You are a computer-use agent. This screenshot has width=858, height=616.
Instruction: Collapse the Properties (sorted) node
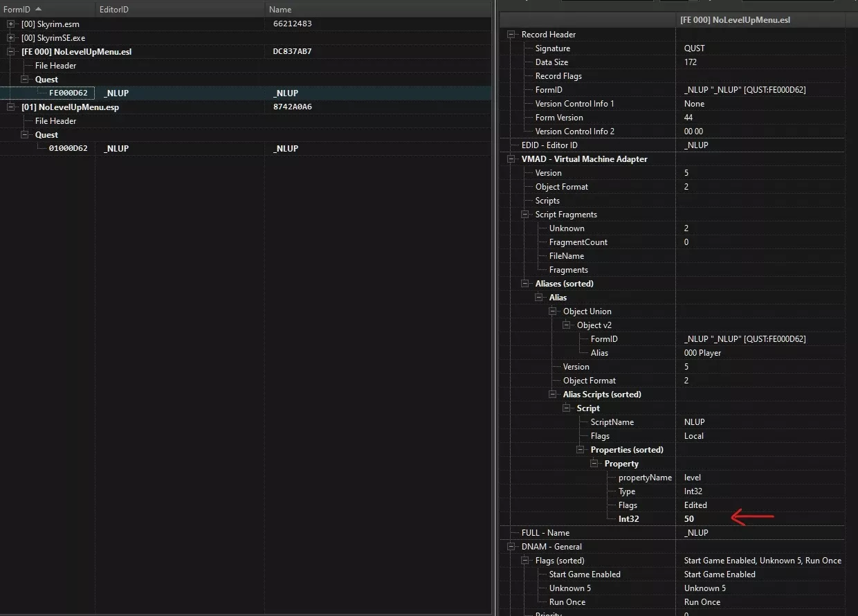tap(581, 450)
